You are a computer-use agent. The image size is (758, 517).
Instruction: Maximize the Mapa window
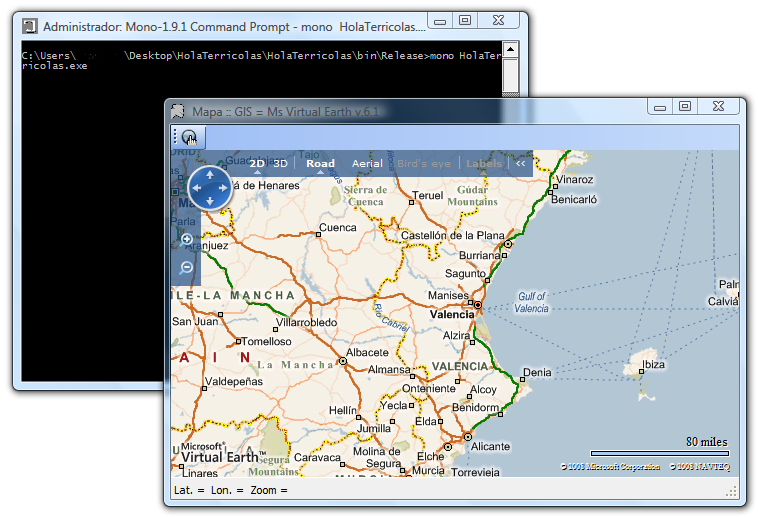pos(685,106)
